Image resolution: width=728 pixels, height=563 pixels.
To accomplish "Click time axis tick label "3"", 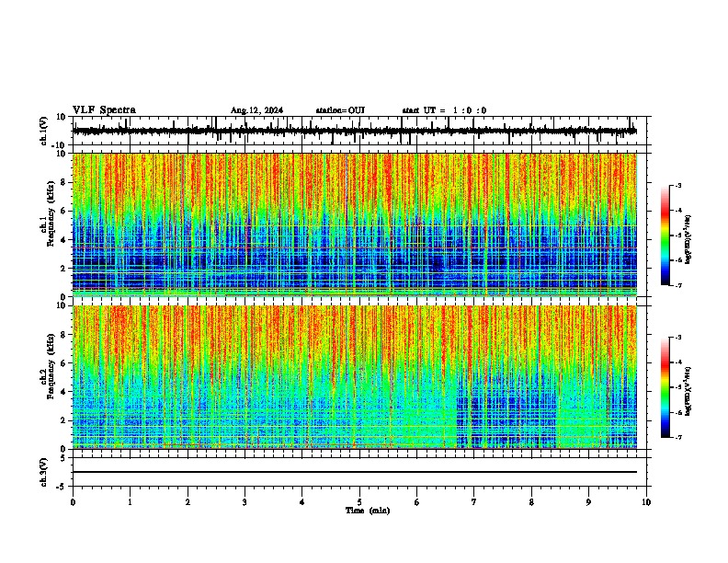I will pyautogui.click(x=245, y=502).
